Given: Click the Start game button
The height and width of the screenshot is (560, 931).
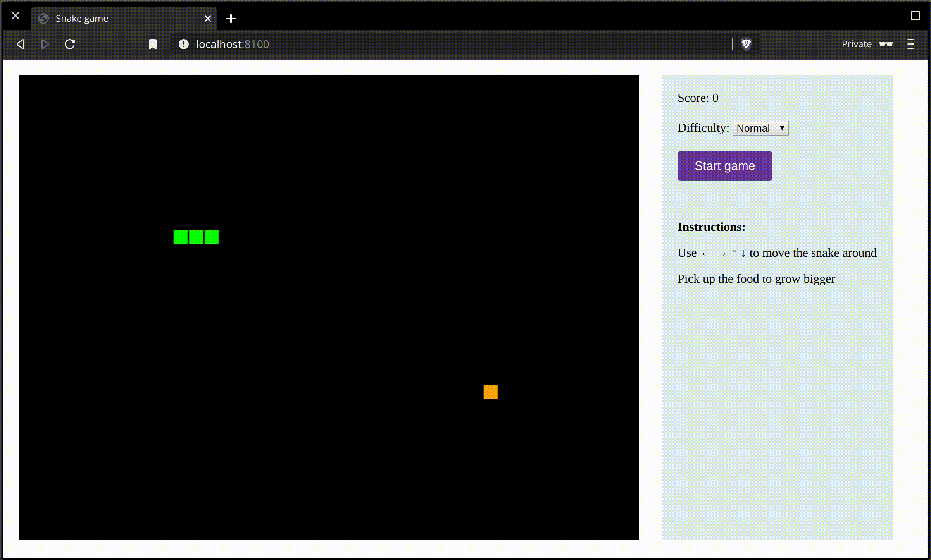Looking at the screenshot, I should (724, 166).
